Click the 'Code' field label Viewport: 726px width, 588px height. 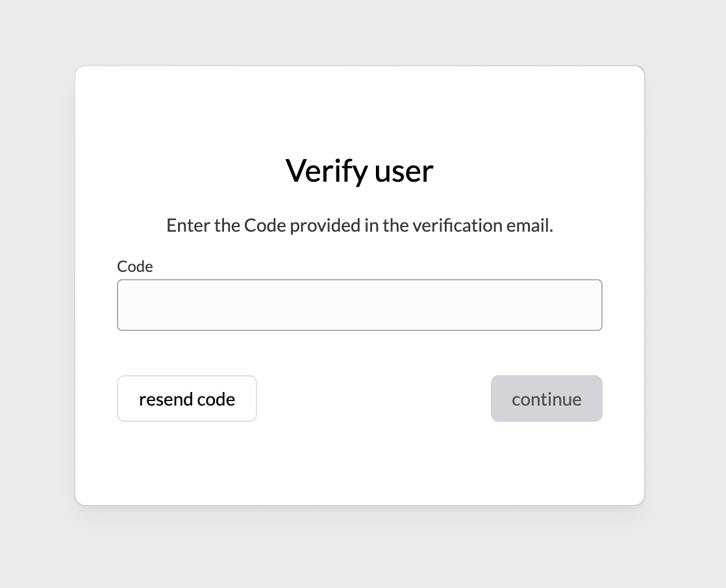pyautogui.click(x=135, y=267)
